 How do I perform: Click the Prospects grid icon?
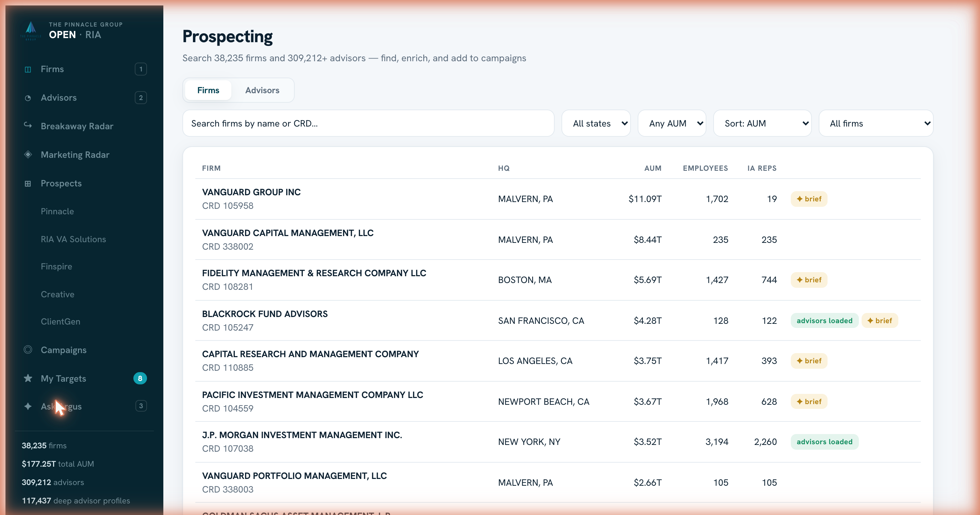tap(28, 183)
